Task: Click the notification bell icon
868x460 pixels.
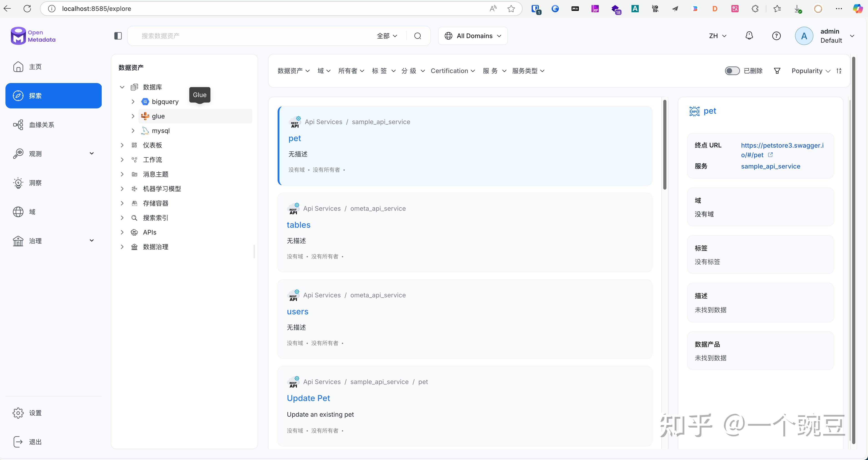Action: click(749, 35)
